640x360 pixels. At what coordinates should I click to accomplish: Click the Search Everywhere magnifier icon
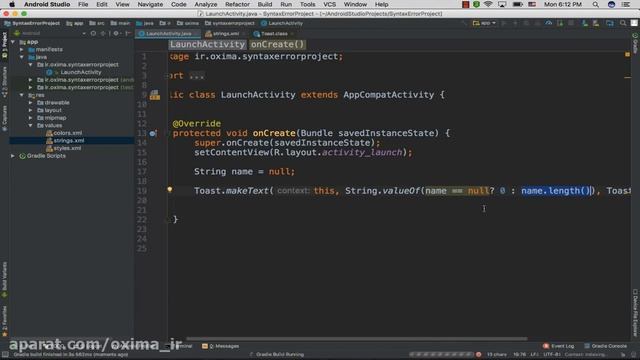coord(623,23)
